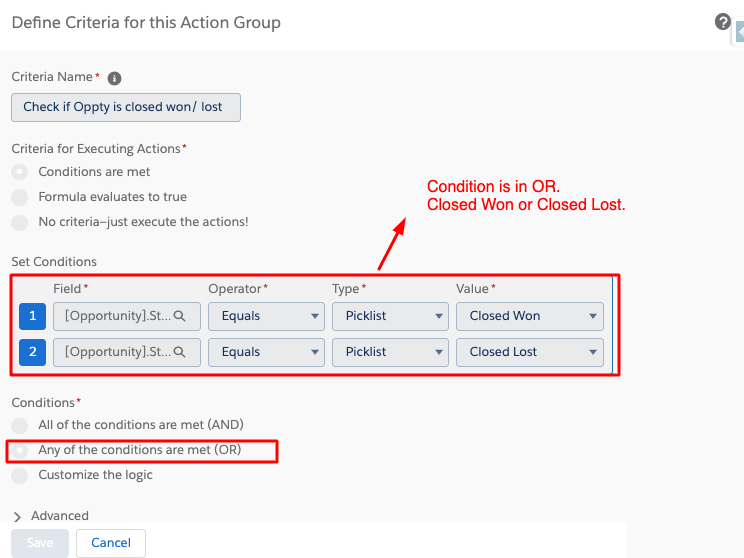The width and height of the screenshot is (744, 558).
Task: Choose Customize the logic option
Action: [x=20, y=475]
